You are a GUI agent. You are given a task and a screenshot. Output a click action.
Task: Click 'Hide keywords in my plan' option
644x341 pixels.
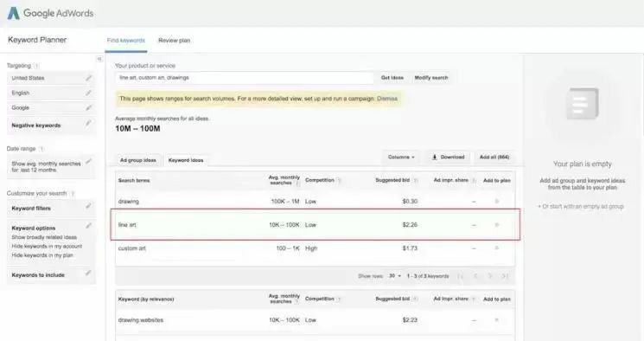tap(42, 255)
